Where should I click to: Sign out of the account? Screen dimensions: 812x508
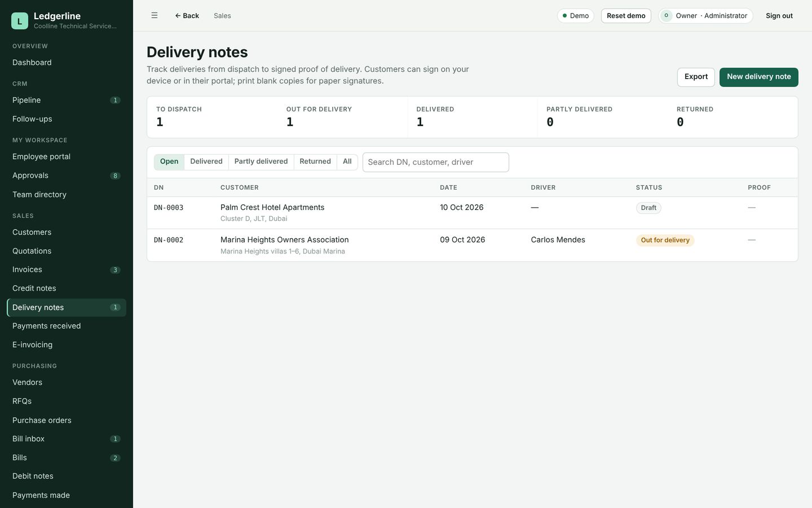[779, 16]
